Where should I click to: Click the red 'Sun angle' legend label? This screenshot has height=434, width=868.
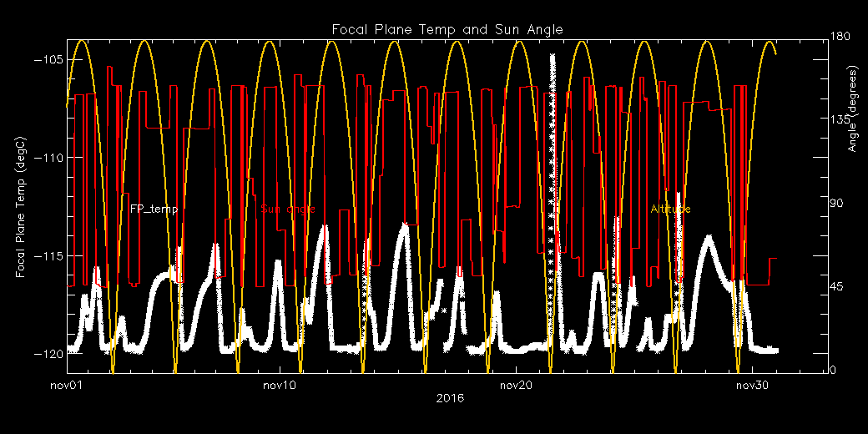click(x=288, y=209)
